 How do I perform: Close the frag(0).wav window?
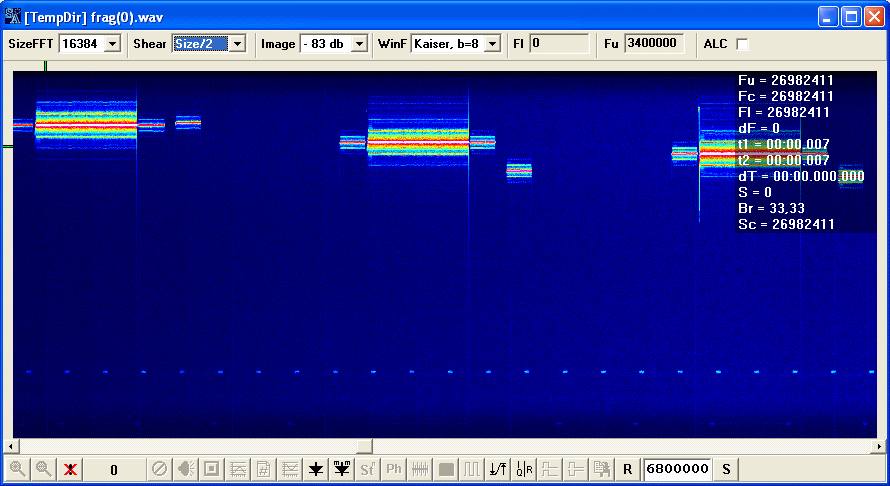[x=875, y=16]
